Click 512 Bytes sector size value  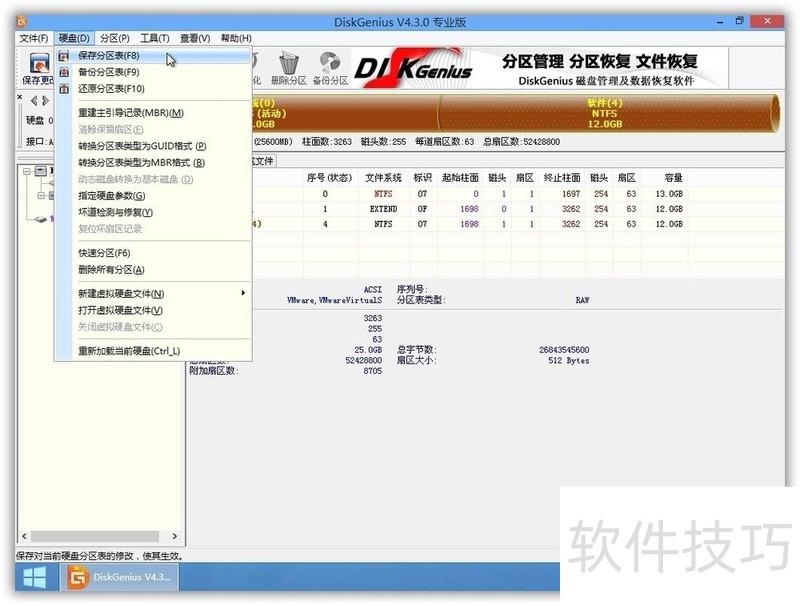click(568, 361)
